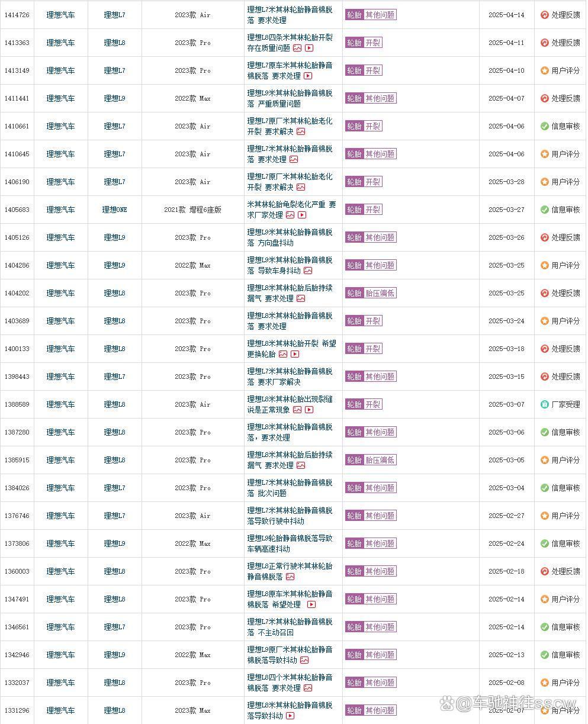View image icon on complaint 1385915

pyautogui.click(x=301, y=465)
